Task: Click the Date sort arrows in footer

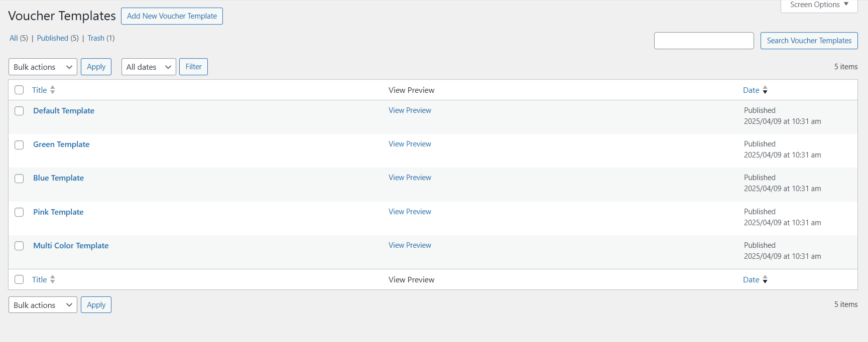Action: click(x=765, y=280)
